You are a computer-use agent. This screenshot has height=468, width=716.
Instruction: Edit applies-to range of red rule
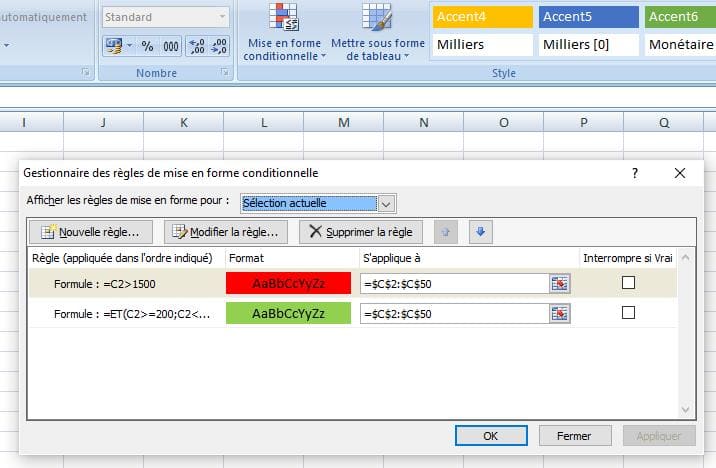click(x=454, y=284)
